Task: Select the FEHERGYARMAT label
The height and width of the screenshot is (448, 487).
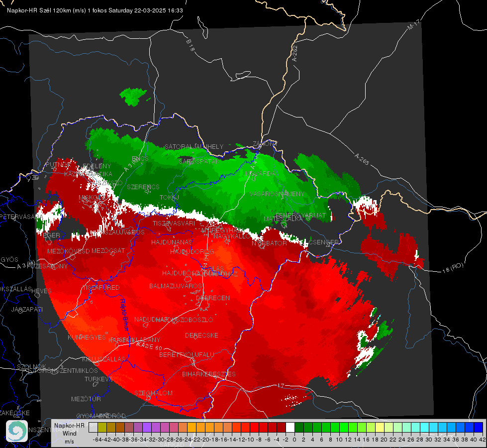Action: click(301, 215)
